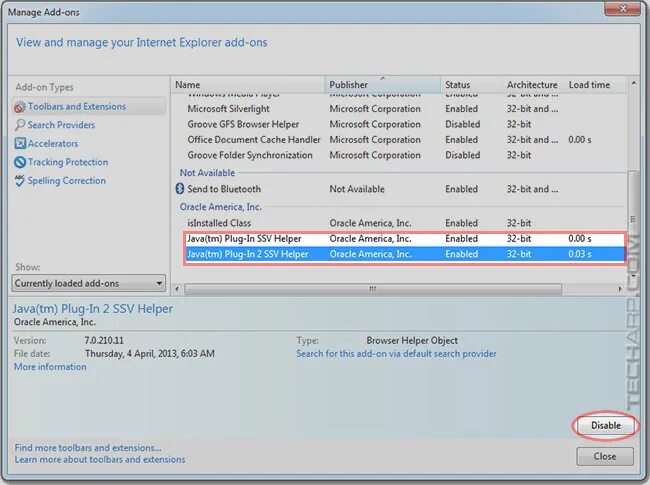Screen dimensions: 650x485
Task: Click the Close button at bottom
Action: coord(604,456)
